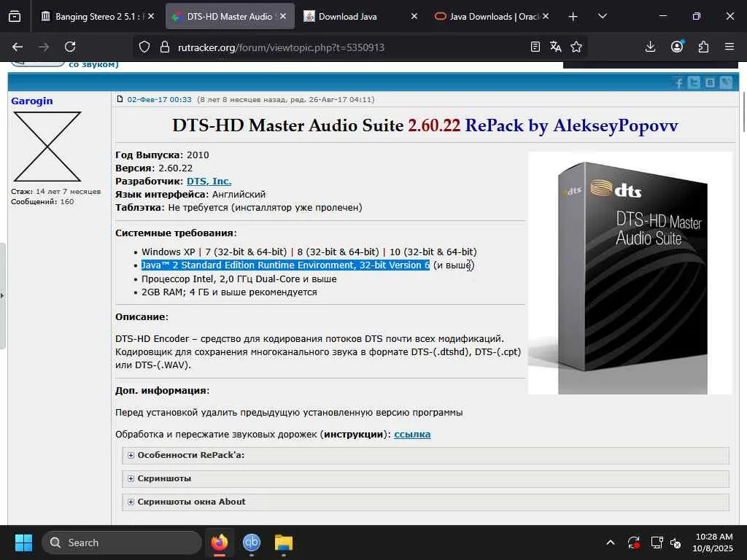
Task: Open sidebar handle on left edge
Action: pyautogui.click(x=2, y=296)
